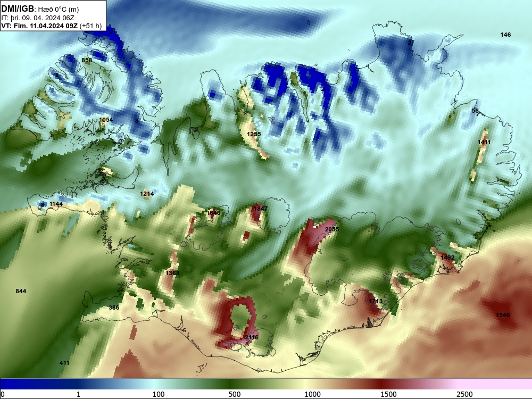Viewport: 532px width, 399px height.
Task: Click the 1646 value label
Action: (x=213, y=213)
